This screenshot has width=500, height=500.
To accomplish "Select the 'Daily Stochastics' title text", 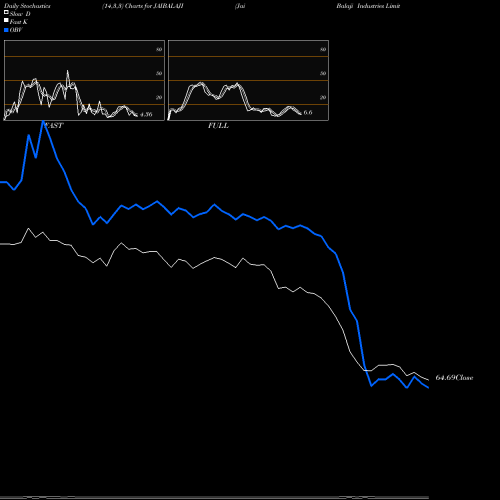I will (x=27, y=6).
